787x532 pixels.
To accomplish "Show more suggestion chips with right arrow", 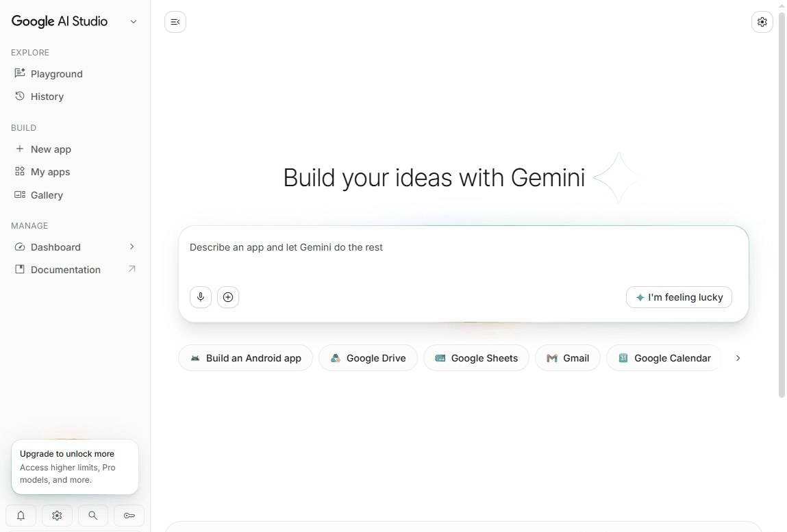I will [738, 358].
